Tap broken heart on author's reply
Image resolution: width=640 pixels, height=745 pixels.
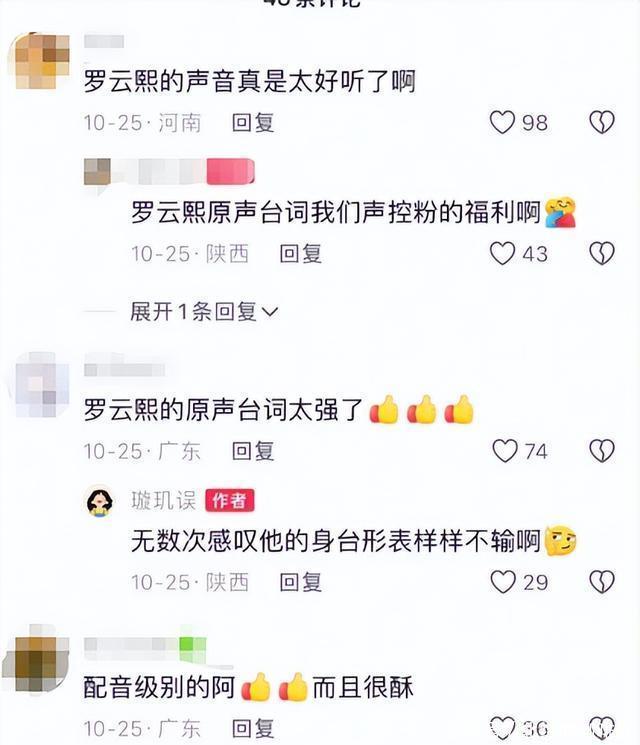click(x=602, y=582)
